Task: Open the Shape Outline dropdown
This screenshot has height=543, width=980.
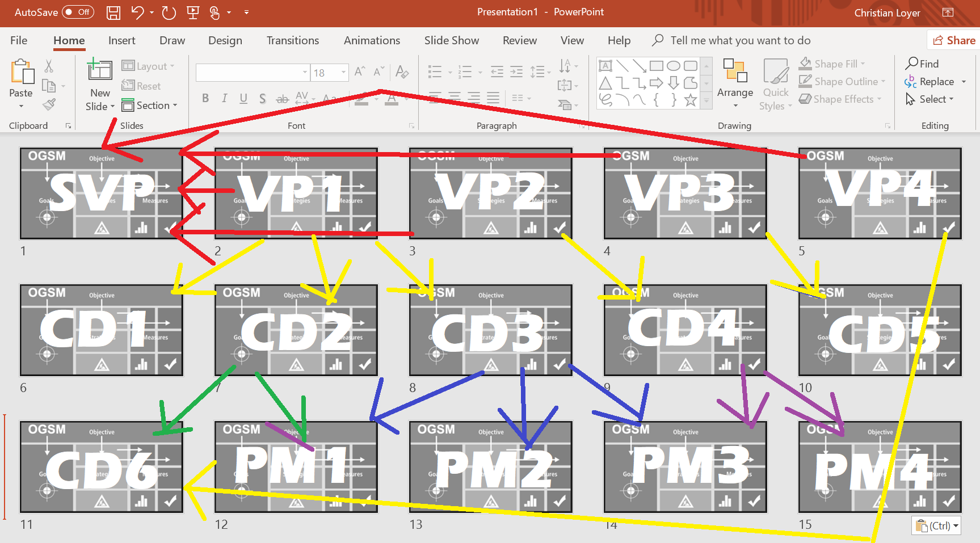Action: pyautogui.click(x=842, y=81)
